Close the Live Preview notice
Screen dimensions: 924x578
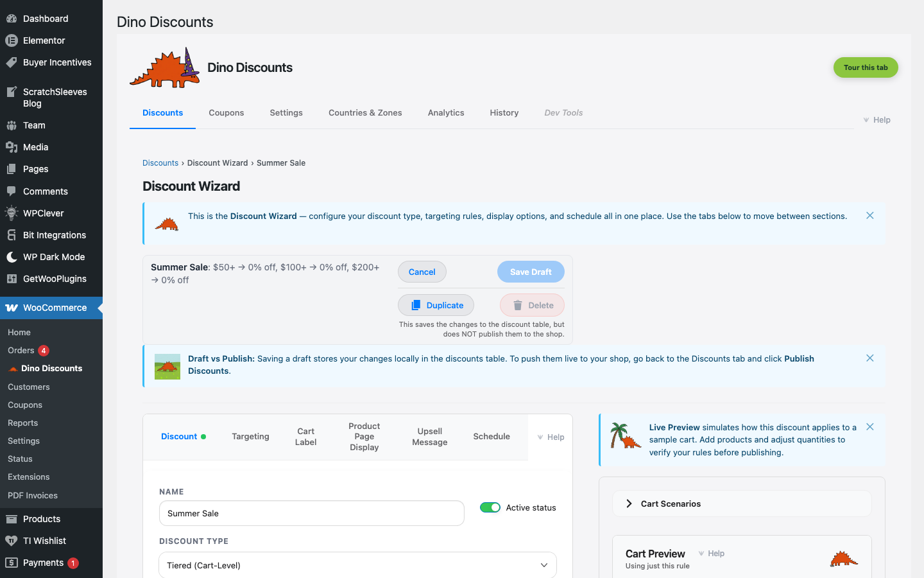(870, 427)
